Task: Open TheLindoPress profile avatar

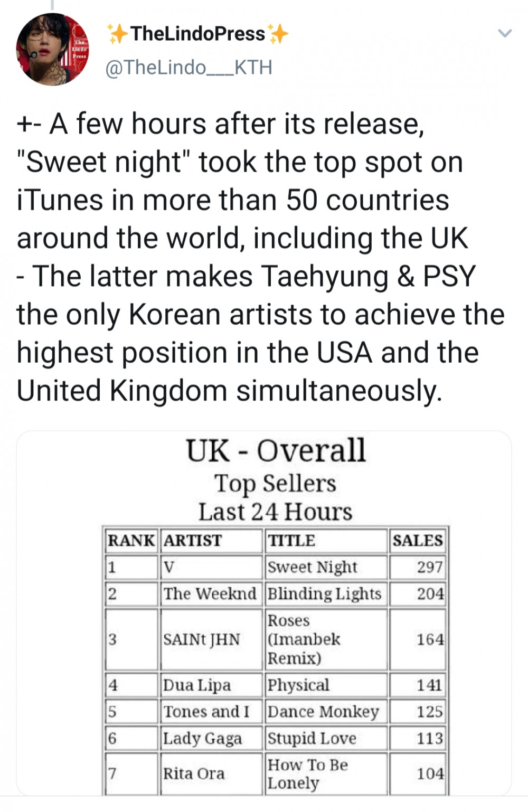Action: [x=52, y=49]
